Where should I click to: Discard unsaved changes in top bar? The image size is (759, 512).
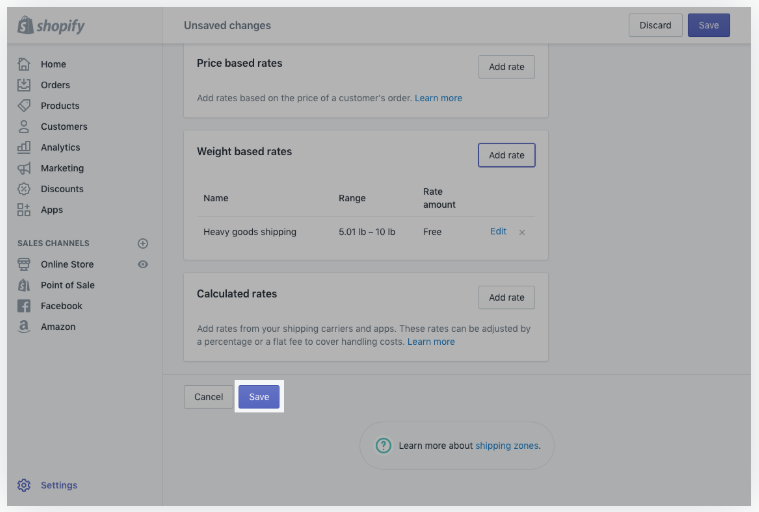655,25
